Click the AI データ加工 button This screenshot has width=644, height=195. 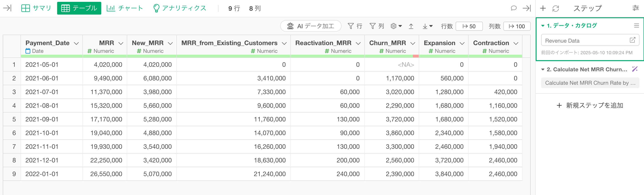(311, 26)
